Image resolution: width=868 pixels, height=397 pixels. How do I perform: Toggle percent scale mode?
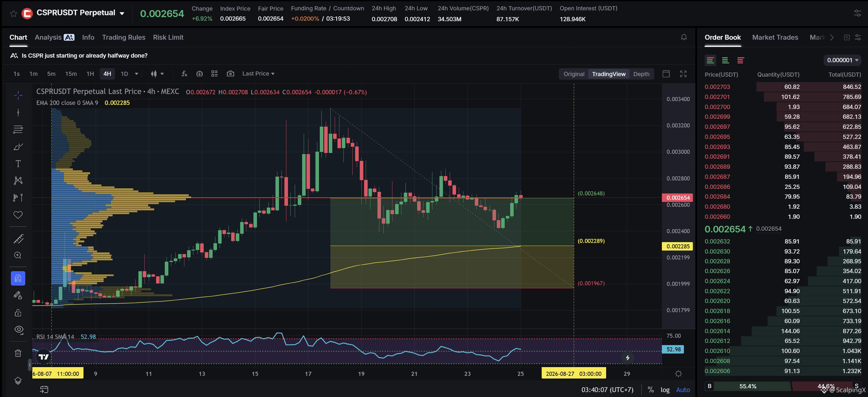[x=651, y=390]
